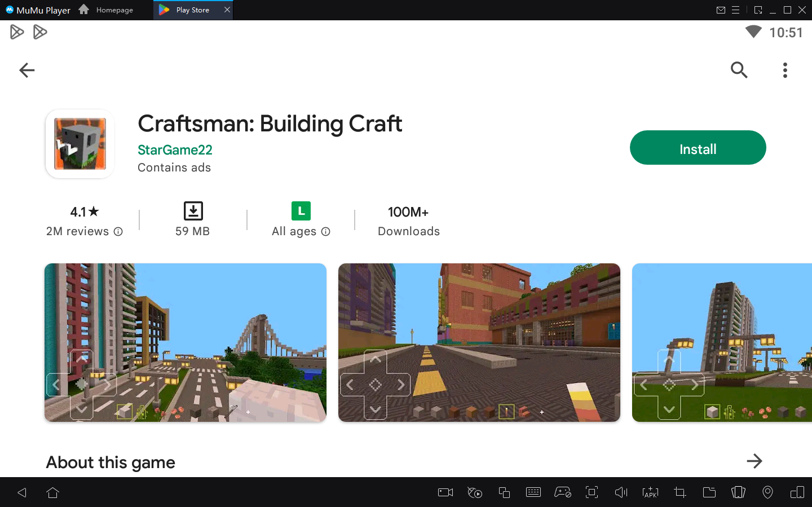Open the gamepad operation settings
This screenshot has height=507, width=812.
click(x=563, y=492)
